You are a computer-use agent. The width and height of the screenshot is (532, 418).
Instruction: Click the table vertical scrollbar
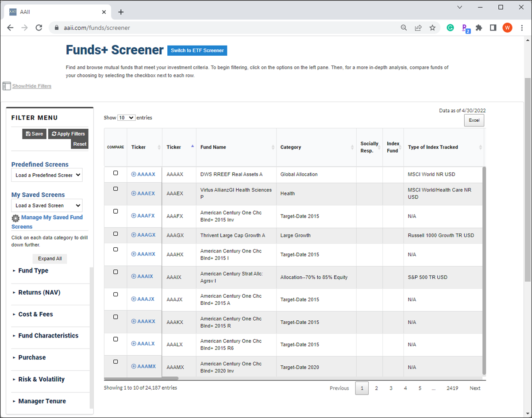tap(484, 270)
